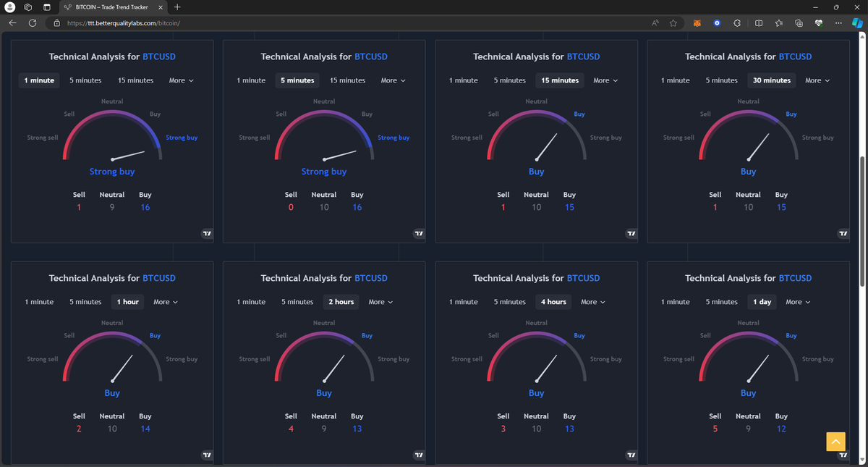Click TradingView logo in 1 hour widget
Viewport: 868px width, 467px height.
[x=206, y=455]
